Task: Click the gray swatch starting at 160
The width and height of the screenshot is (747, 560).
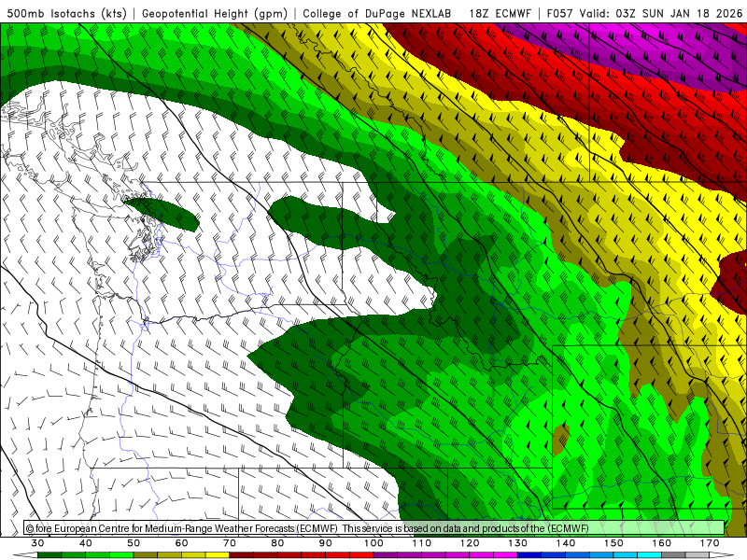Action: 674,555
